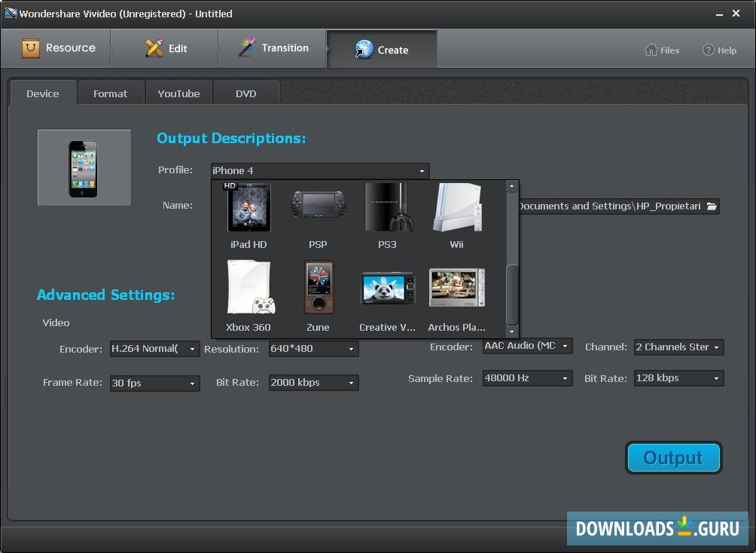Switch to the YouTube tab
The image size is (756, 553).
pyautogui.click(x=178, y=93)
